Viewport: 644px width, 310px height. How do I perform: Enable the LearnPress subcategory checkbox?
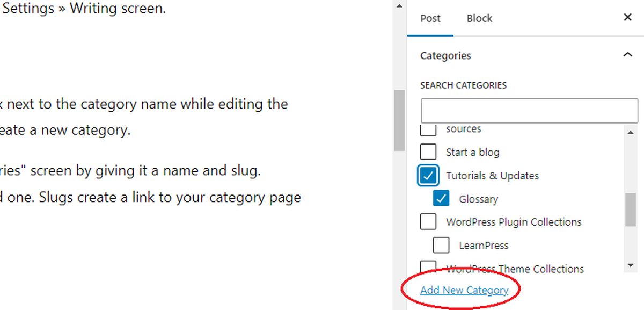pos(441,245)
